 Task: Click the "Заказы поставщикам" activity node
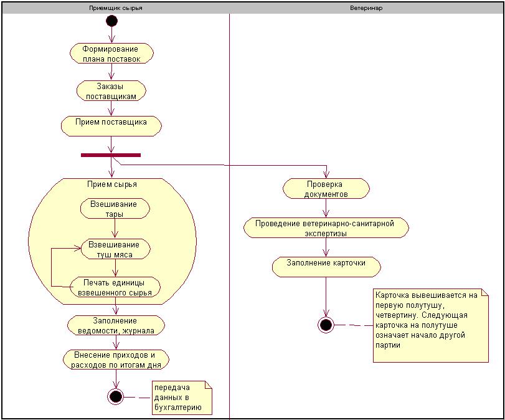(x=111, y=91)
